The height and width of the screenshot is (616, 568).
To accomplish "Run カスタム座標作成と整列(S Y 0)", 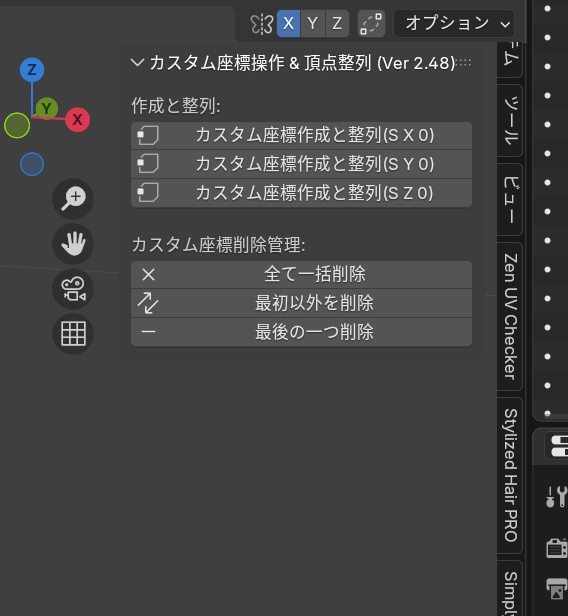I will click(x=301, y=164).
